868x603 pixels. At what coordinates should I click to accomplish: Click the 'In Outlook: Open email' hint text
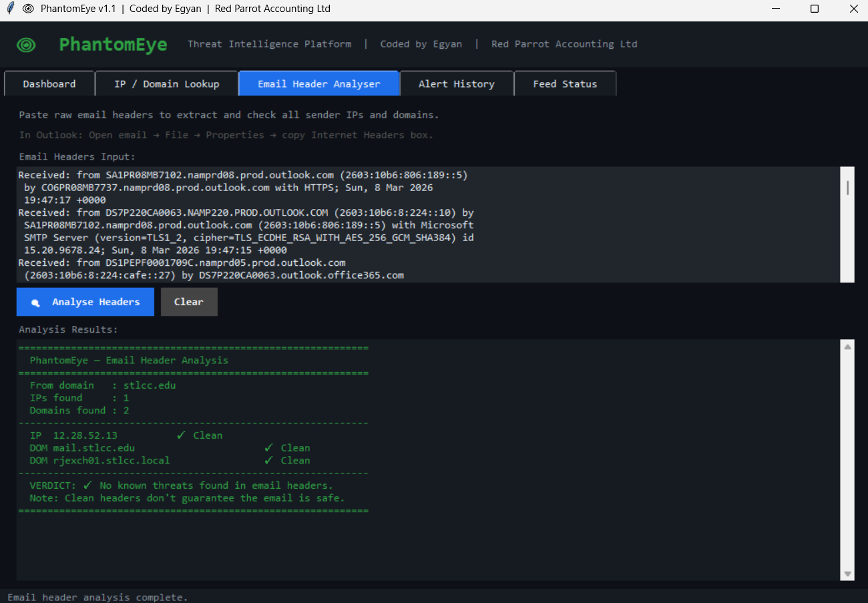(x=226, y=135)
